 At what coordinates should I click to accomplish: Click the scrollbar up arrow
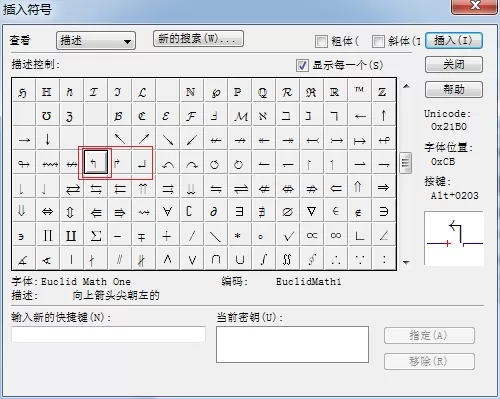[406, 86]
